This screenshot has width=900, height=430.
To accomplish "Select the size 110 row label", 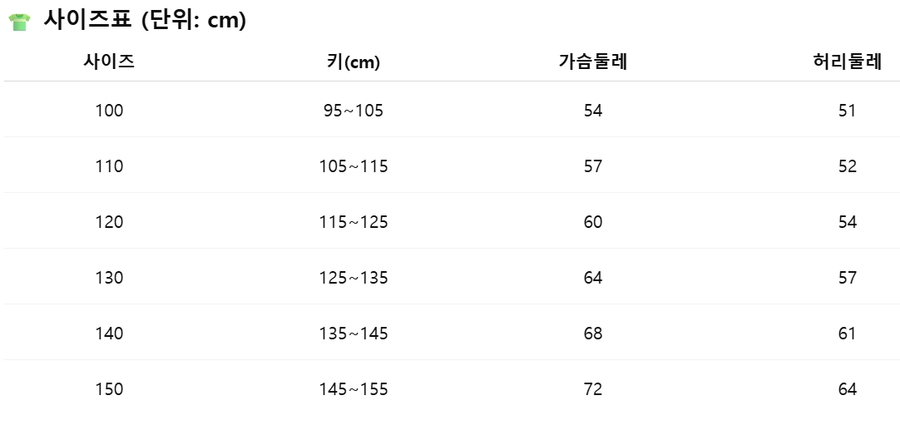I will click(x=109, y=166).
